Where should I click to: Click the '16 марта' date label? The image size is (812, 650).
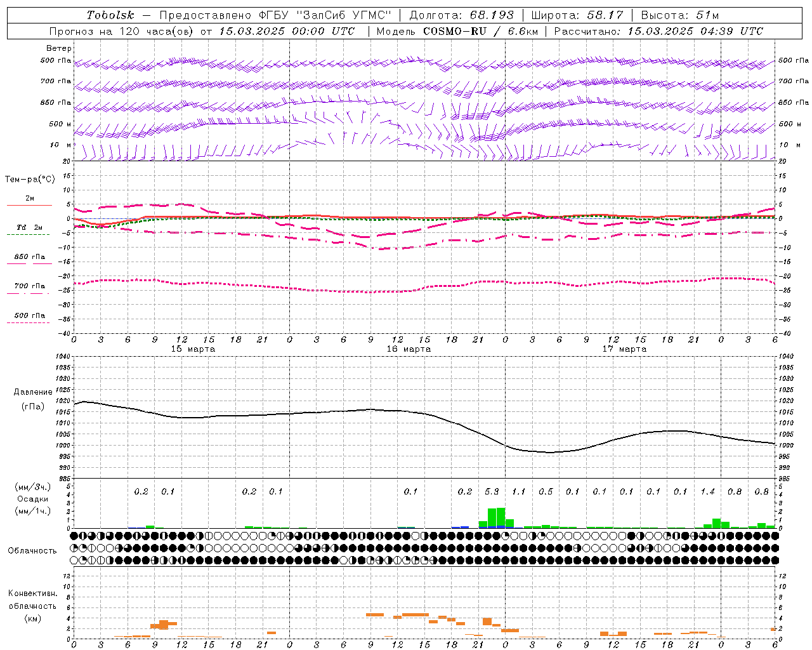pos(409,349)
